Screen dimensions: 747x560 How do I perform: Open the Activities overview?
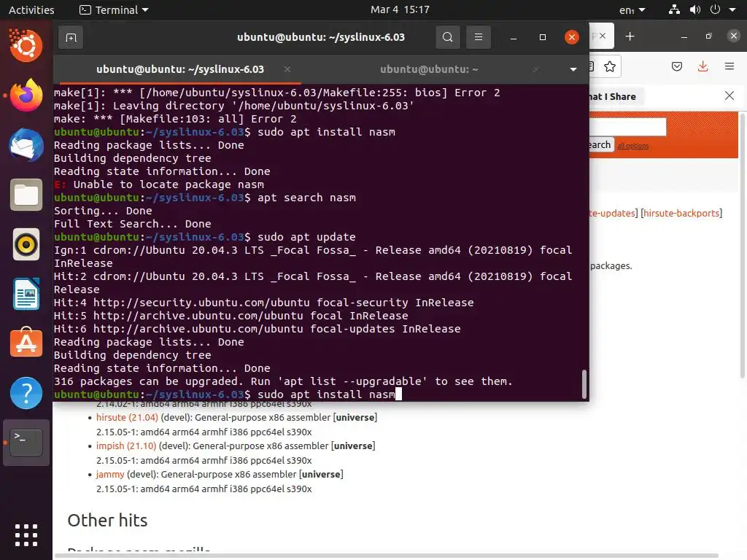(x=31, y=10)
